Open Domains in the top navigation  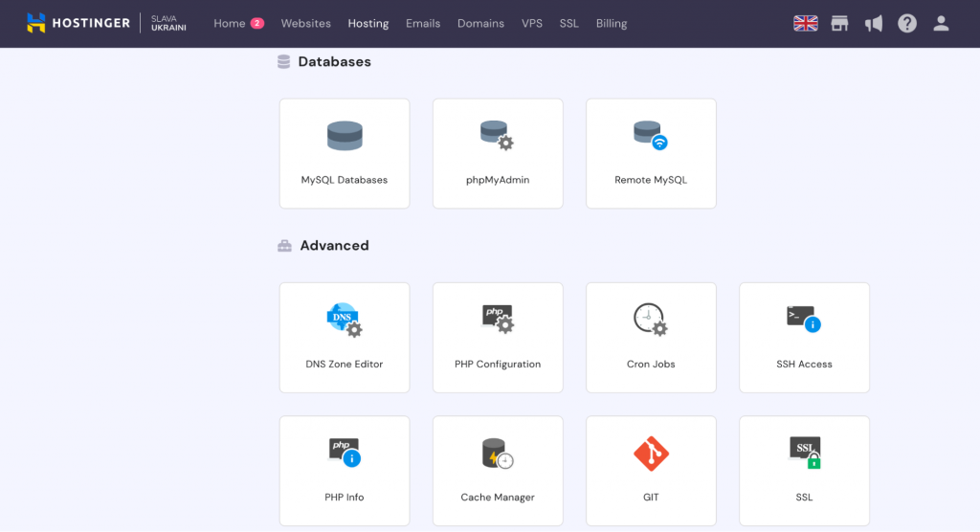coord(480,23)
